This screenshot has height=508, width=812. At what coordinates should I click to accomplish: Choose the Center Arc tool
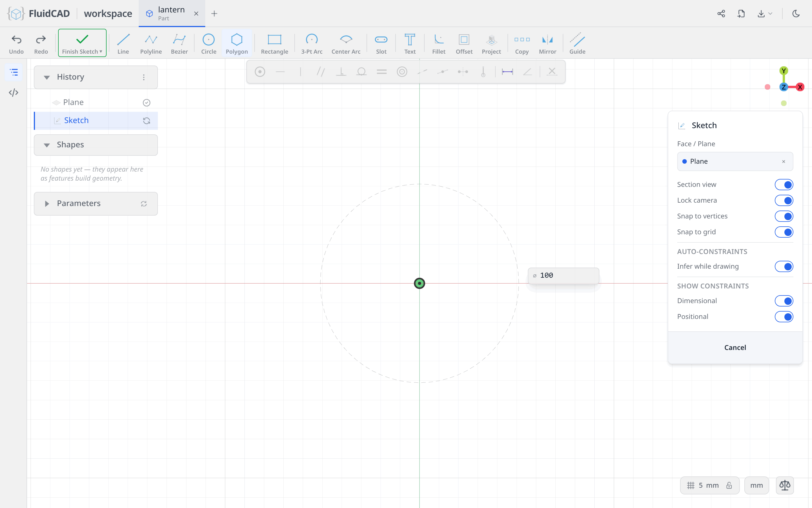point(346,43)
